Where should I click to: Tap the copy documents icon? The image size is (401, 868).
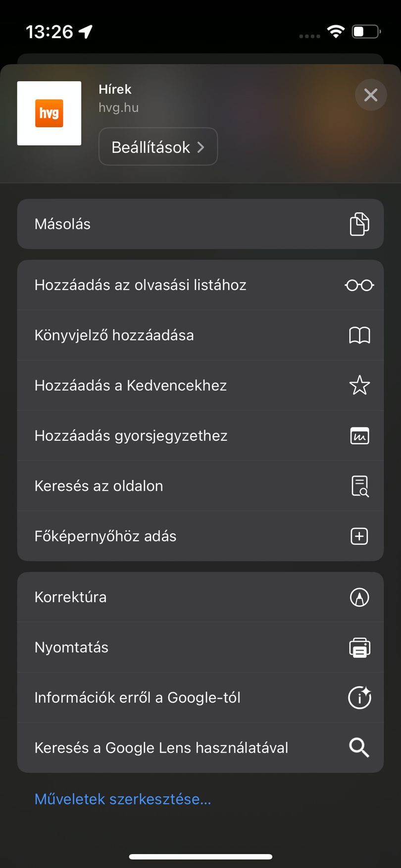tap(359, 224)
